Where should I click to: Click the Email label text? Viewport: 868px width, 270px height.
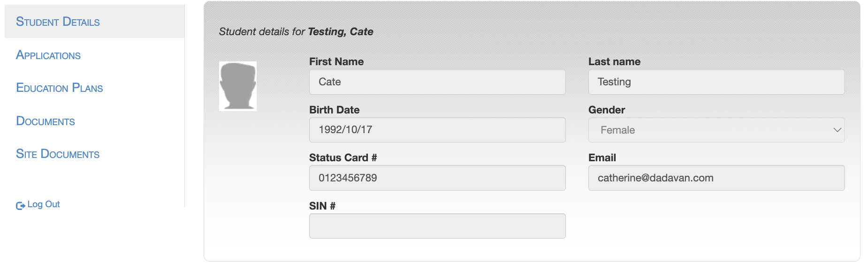tap(602, 157)
